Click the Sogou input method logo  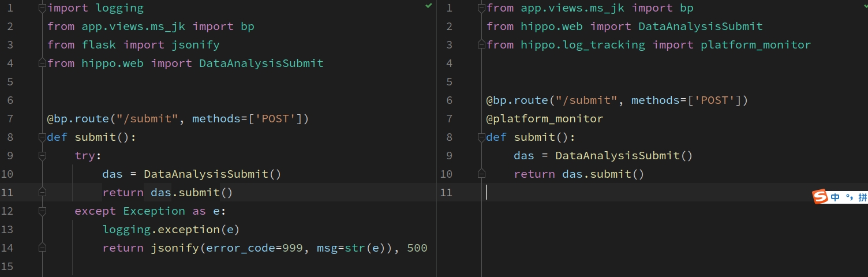click(x=820, y=197)
